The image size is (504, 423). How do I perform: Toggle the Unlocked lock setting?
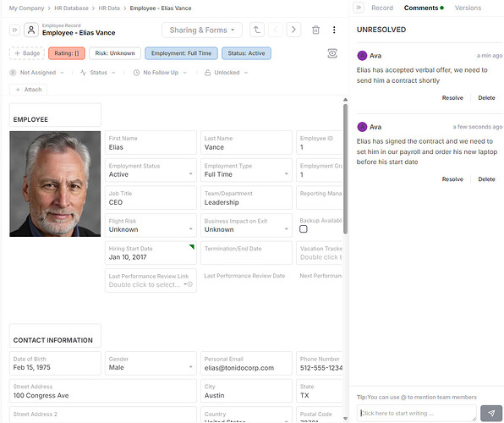click(x=227, y=73)
